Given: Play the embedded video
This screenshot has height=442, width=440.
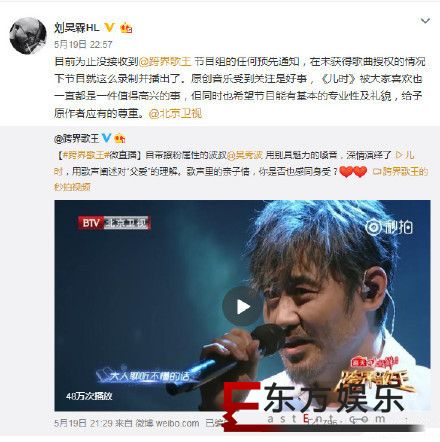Looking at the screenshot, I should (242, 306).
